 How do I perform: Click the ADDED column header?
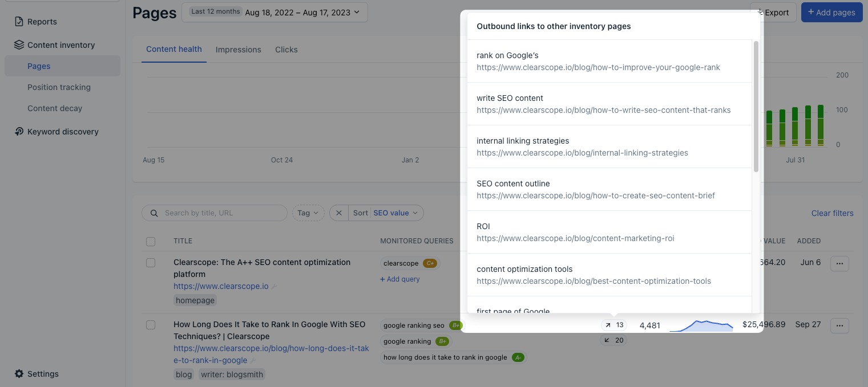point(809,241)
